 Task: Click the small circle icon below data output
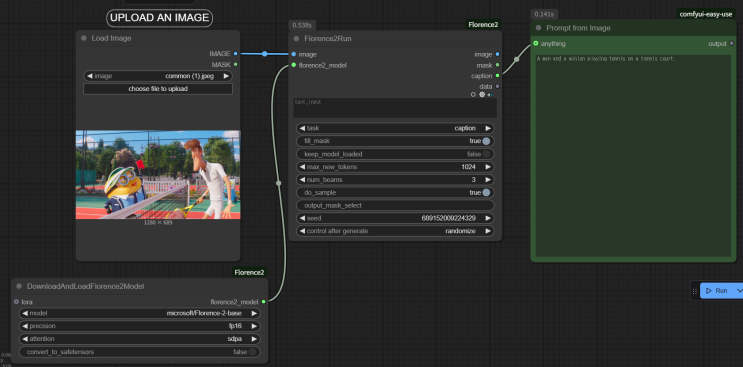pyautogui.click(x=473, y=95)
